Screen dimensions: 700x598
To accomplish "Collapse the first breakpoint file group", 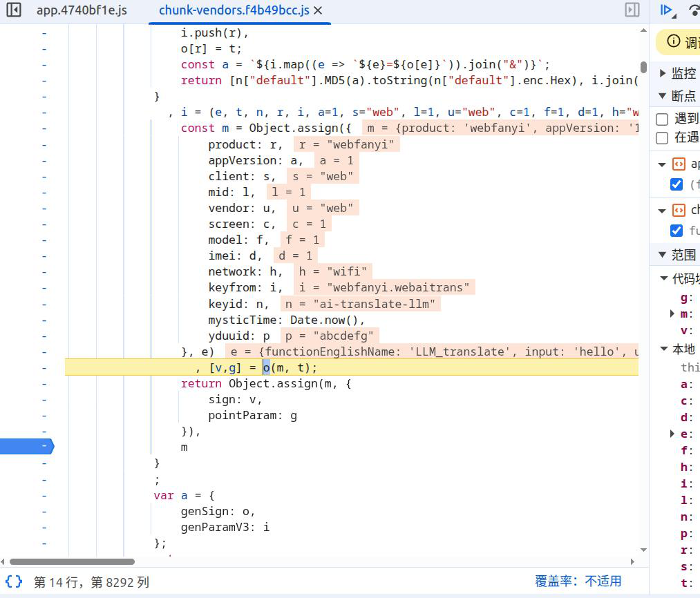I will (x=662, y=164).
